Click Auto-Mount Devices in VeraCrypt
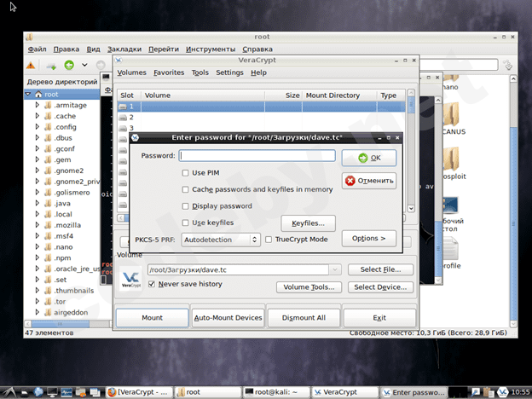The height and width of the screenshot is (399, 532). point(228,317)
